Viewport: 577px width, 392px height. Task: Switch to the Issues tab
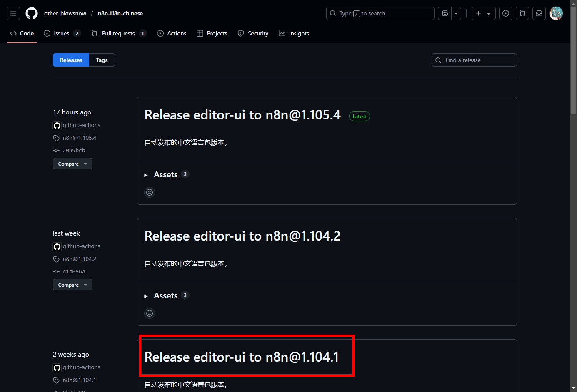(62, 33)
